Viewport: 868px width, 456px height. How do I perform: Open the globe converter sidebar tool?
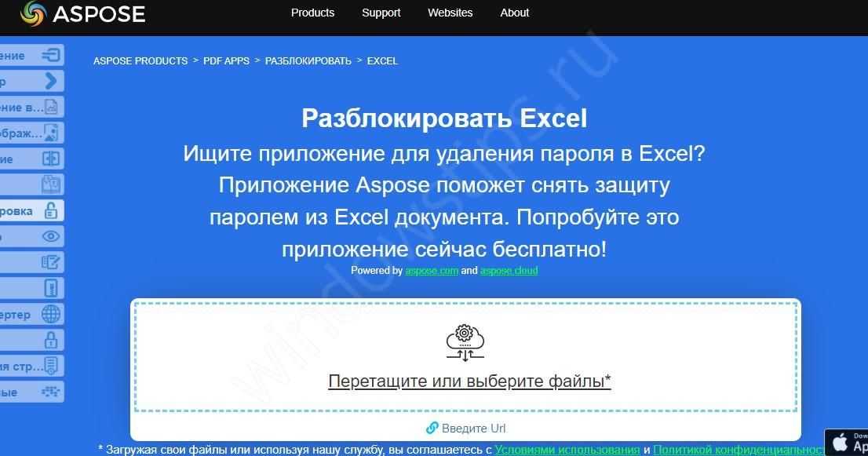(51, 314)
